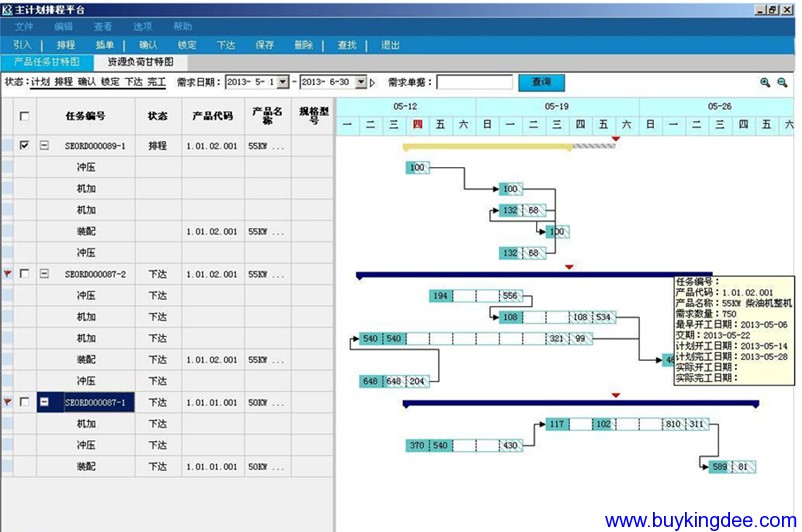
Task: Click the 任务编号 column header
Action: coord(86,116)
